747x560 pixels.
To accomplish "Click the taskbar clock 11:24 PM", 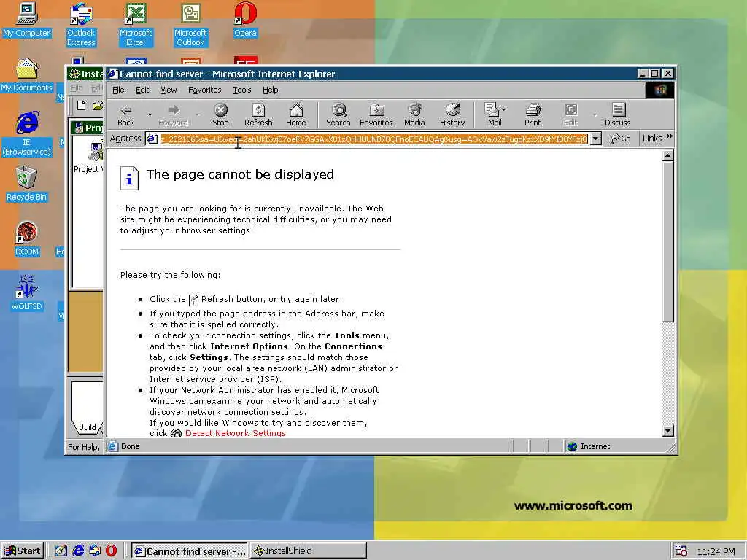I will [x=716, y=551].
